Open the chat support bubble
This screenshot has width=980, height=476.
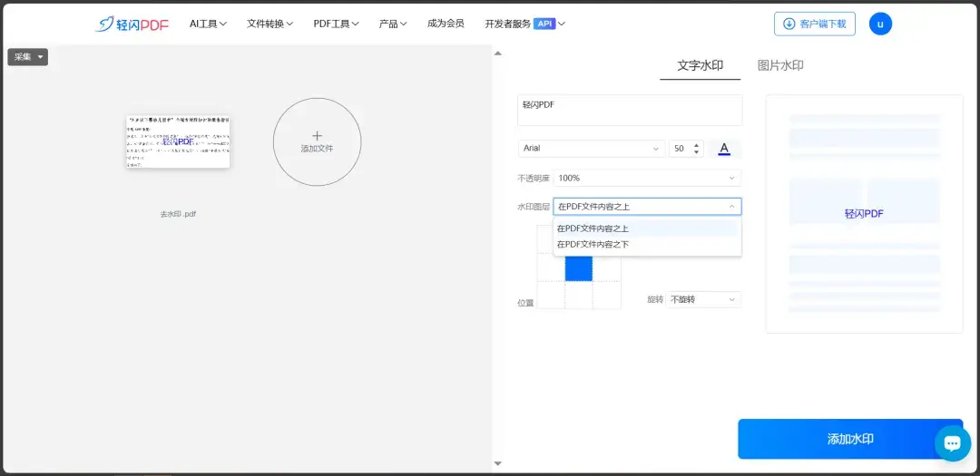(953, 443)
